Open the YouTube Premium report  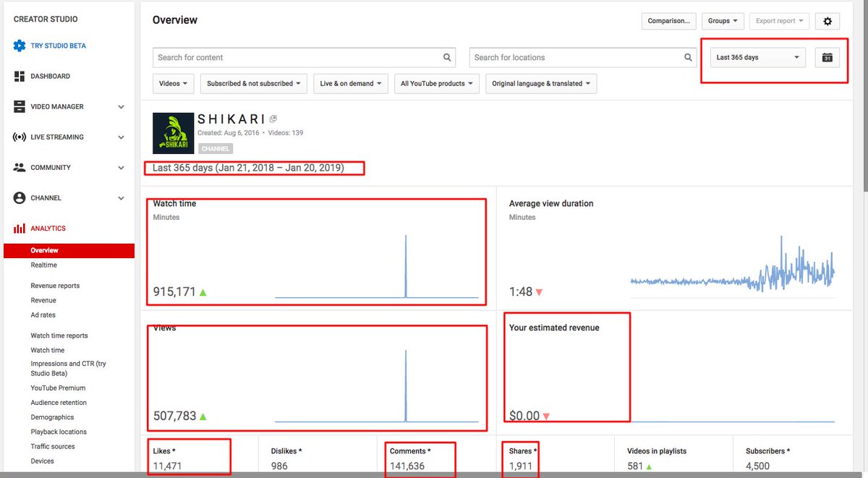click(x=58, y=388)
